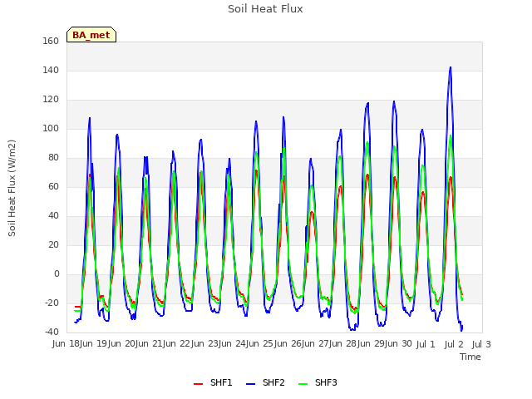
Task: Click the BA_met annotation label
Action: coord(91,35)
